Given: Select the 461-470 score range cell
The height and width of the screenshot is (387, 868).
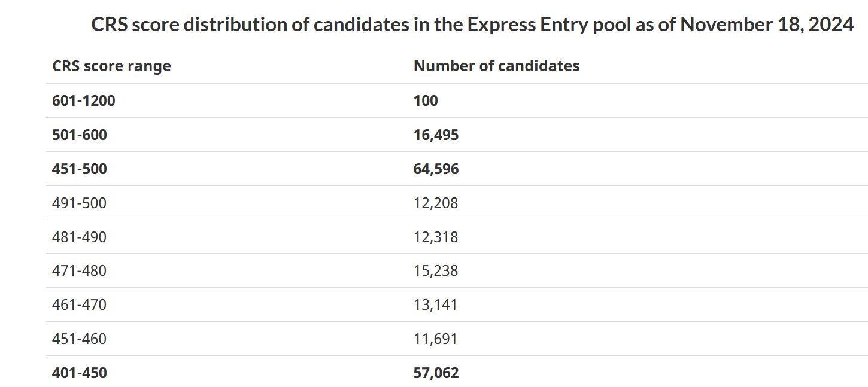Looking at the screenshot, I should [x=79, y=304].
